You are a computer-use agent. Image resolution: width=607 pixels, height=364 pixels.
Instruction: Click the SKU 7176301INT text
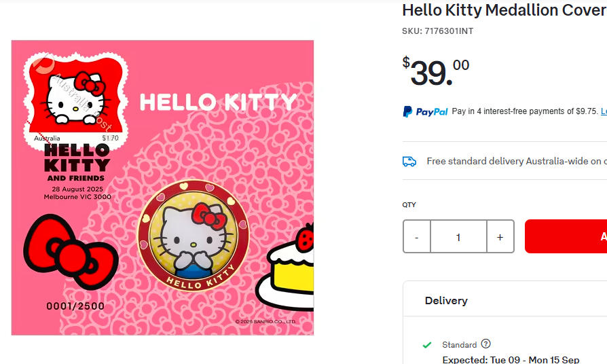[x=438, y=31]
